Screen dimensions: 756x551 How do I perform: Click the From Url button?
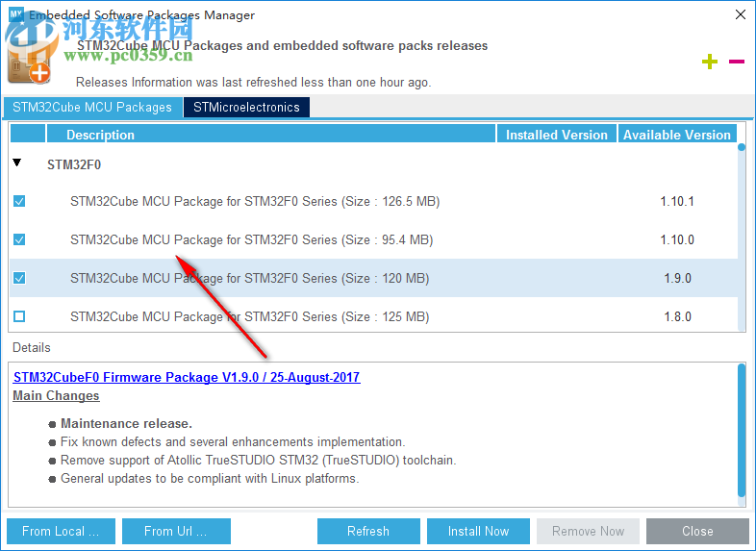[176, 531]
